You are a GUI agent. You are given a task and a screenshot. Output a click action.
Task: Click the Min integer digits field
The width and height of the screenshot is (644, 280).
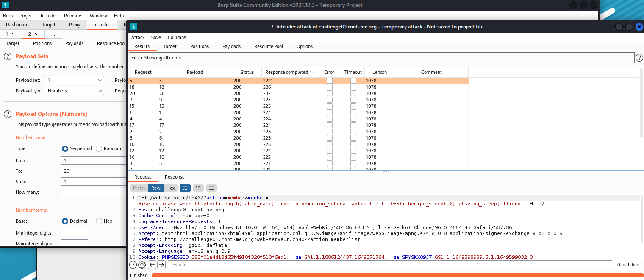click(75, 233)
